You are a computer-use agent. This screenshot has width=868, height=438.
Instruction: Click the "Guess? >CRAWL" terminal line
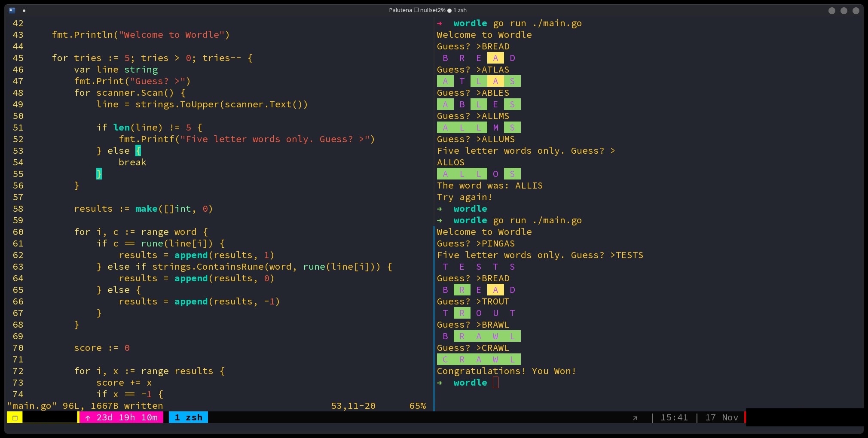coord(473,348)
